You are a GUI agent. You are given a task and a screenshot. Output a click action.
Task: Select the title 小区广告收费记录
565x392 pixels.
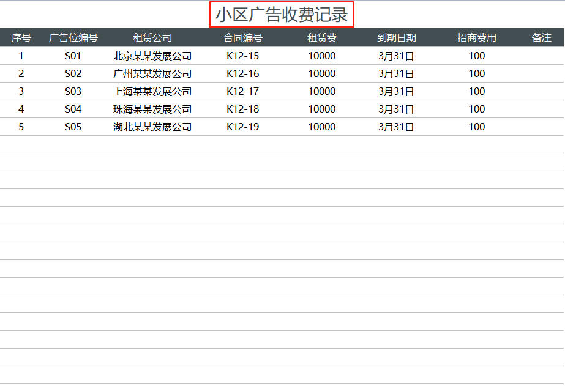(x=283, y=14)
